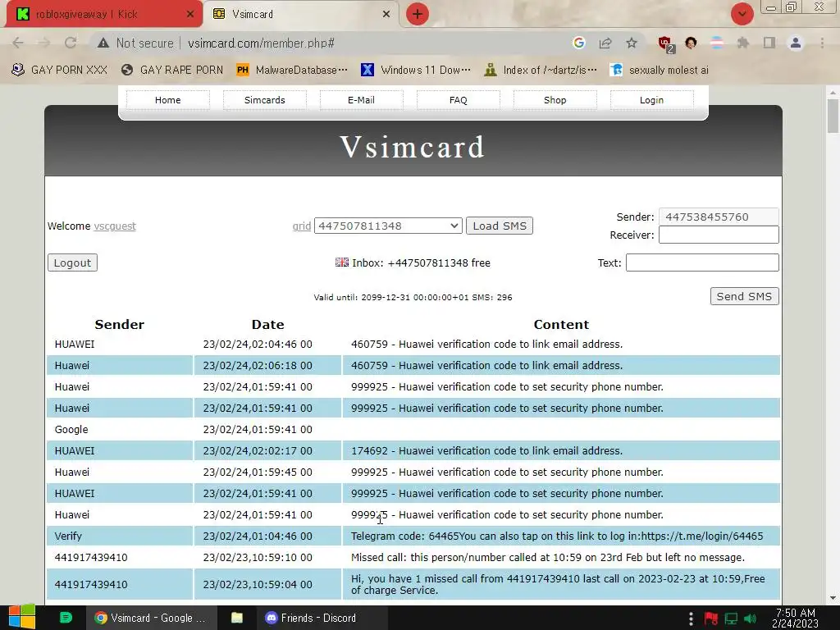This screenshot has width=840, height=630.
Task: Click the Google icon in address bar
Action: 578,43
